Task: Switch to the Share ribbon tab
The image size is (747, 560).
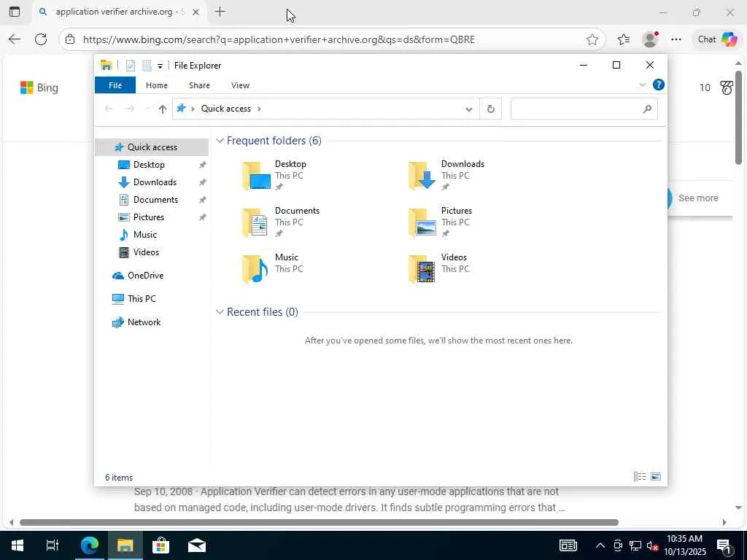Action: coord(199,85)
